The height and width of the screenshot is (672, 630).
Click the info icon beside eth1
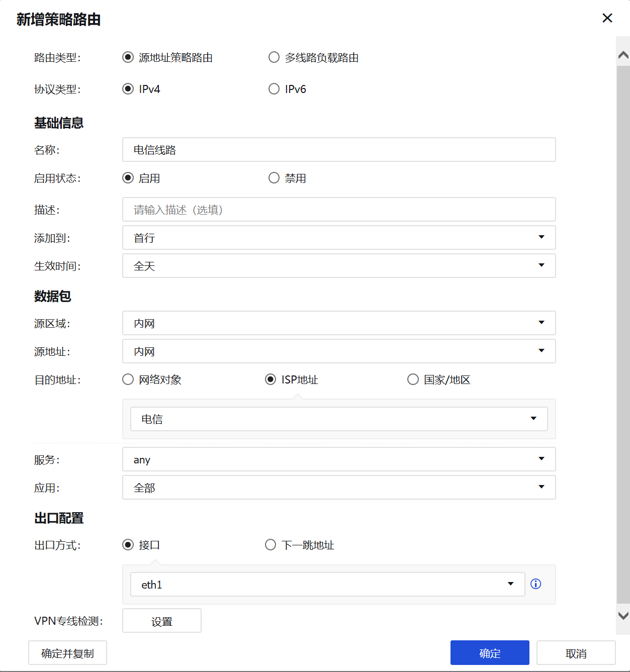[535, 584]
